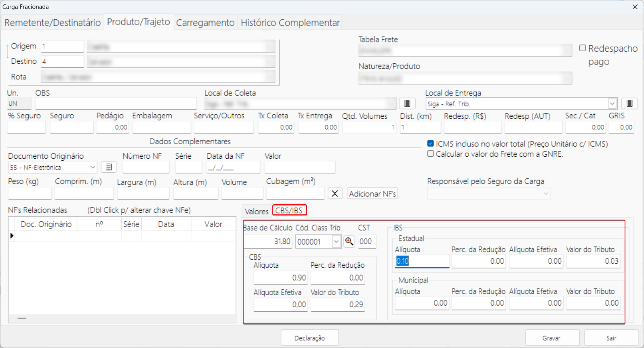Click the Base de Cálculo field
Viewport: 644px width, 348px height.
point(267,241)
